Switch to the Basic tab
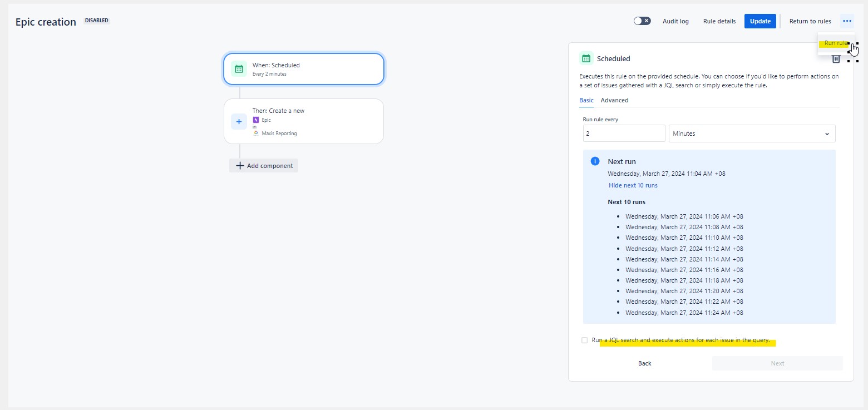 (586, 100)
